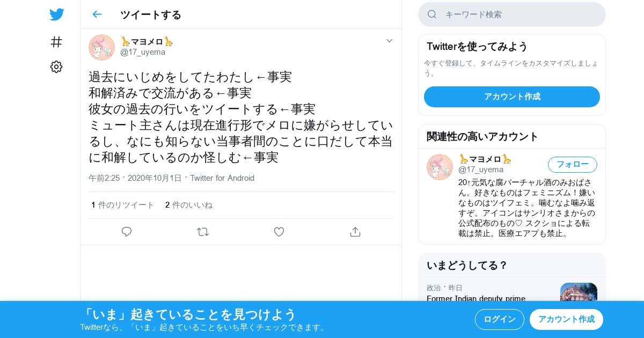Expand the tweet options chevron menu
The height and width of the screenshot is (338, 644).
390,41
